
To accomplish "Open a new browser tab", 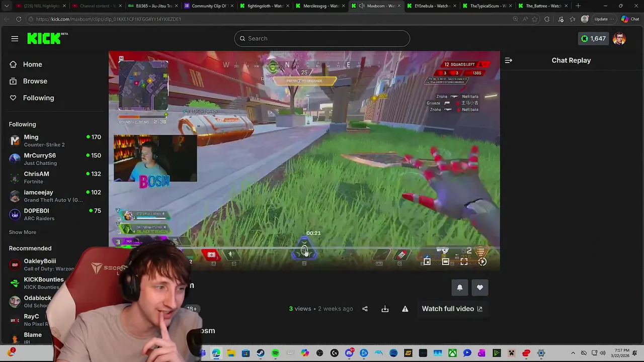I will (578, 6).
